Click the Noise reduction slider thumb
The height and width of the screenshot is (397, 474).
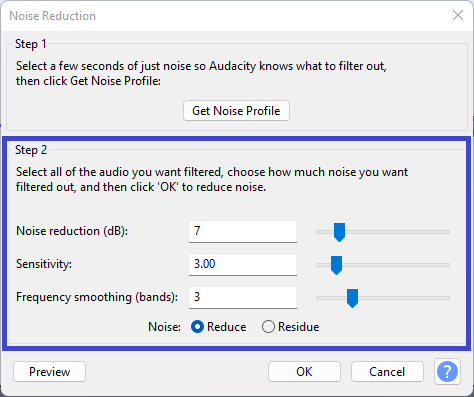pos(339,232)
